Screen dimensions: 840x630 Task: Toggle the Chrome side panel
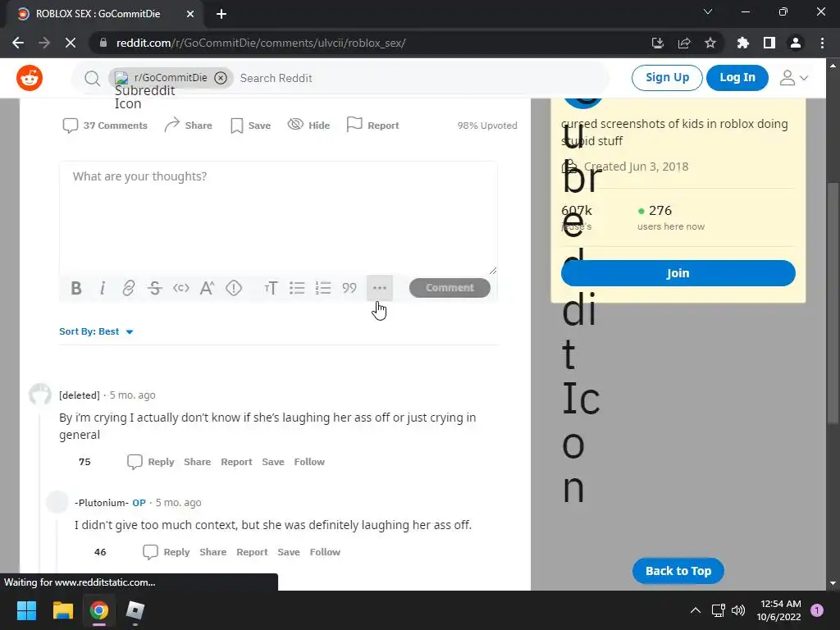pyautogui.click(x=769, y=43)
